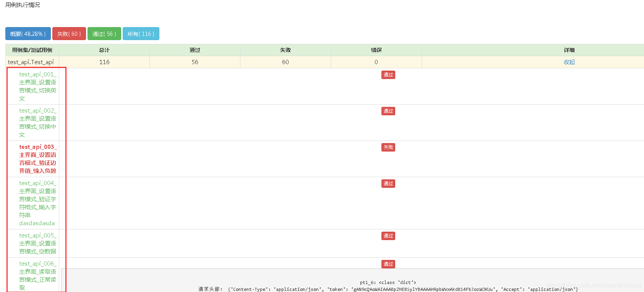This screenshot has height=292, width=644.
Task: Click the 用例执行情况 heading
Action: (x=23, y=5)
